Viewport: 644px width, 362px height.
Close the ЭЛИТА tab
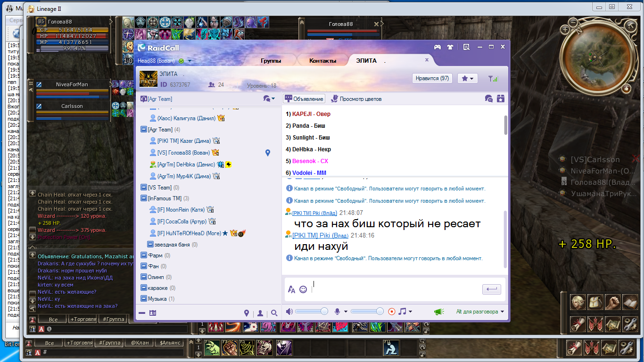[x=427, y=60]
